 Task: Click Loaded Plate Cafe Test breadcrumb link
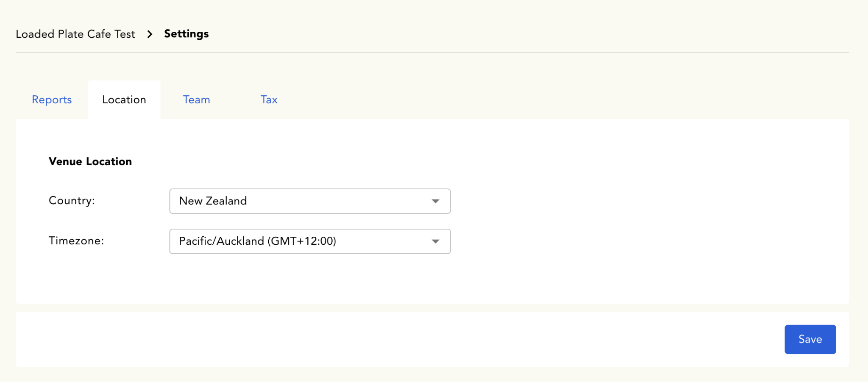pyautogui.click(x=75, y=34)
